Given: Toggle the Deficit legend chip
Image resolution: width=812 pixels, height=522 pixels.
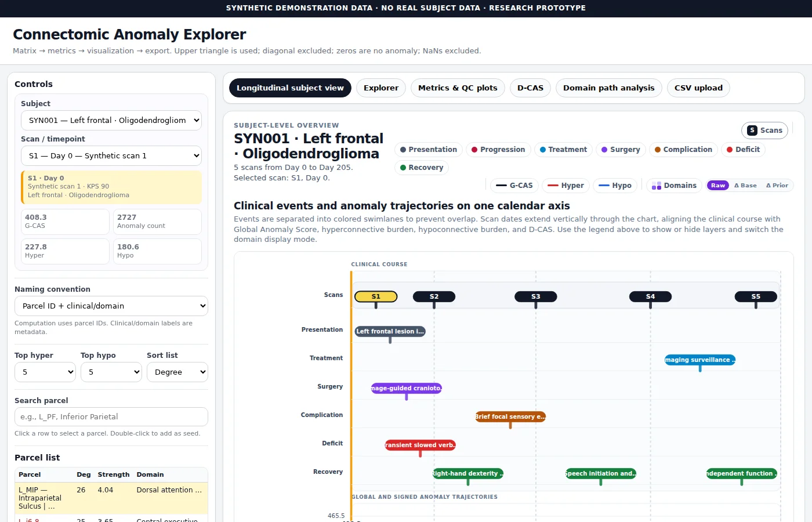Looking at the screenshot, I should (743, 150).
